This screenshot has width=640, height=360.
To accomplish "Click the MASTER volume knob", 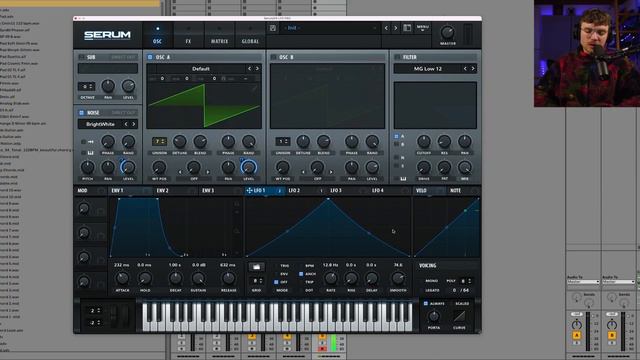I will (447, 32).
